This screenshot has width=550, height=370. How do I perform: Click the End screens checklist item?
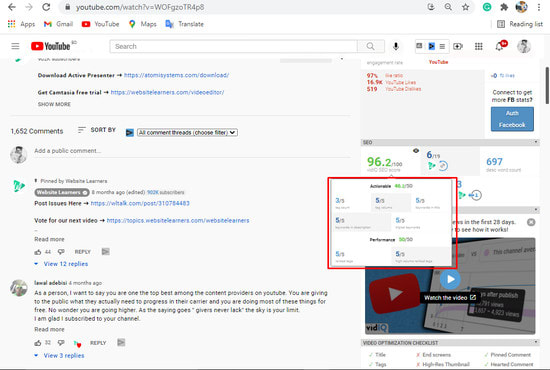tap(433, 355)
